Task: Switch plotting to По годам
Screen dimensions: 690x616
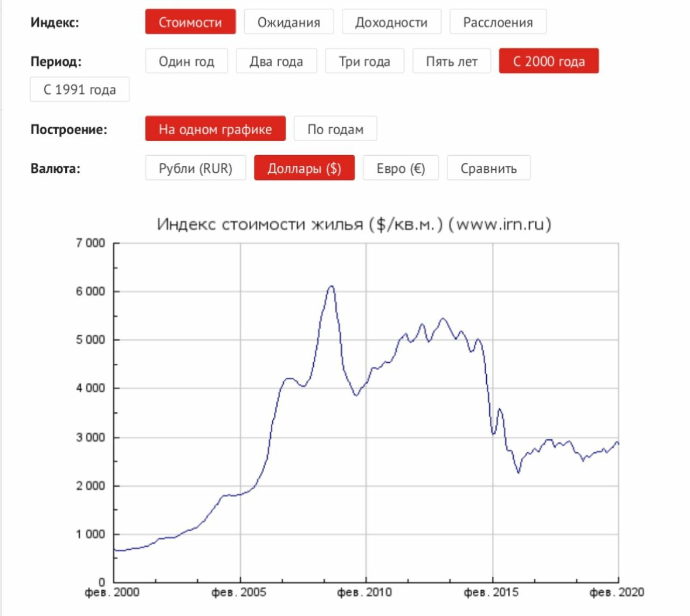Action: 335,129
